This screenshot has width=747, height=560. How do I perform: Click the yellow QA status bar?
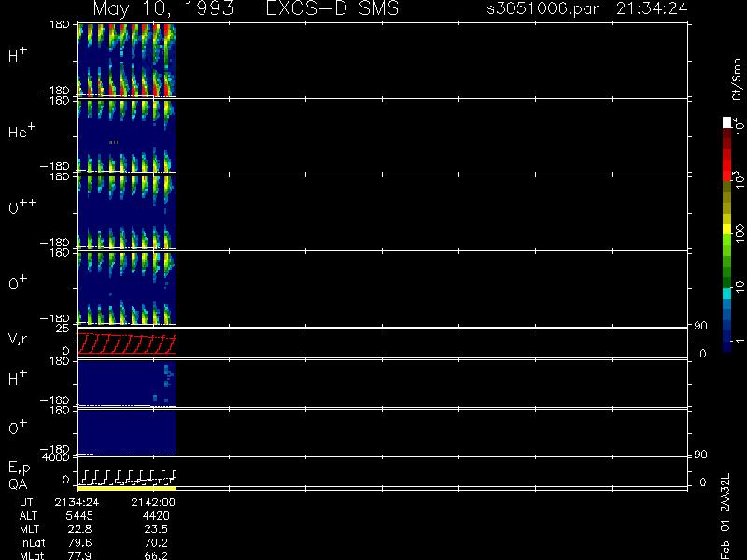(126, 488)
